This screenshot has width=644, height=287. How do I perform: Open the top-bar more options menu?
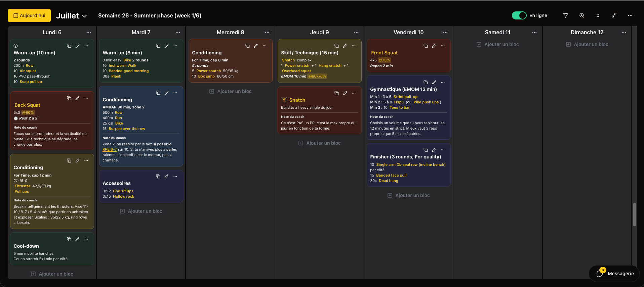click(x=630, y=15)
